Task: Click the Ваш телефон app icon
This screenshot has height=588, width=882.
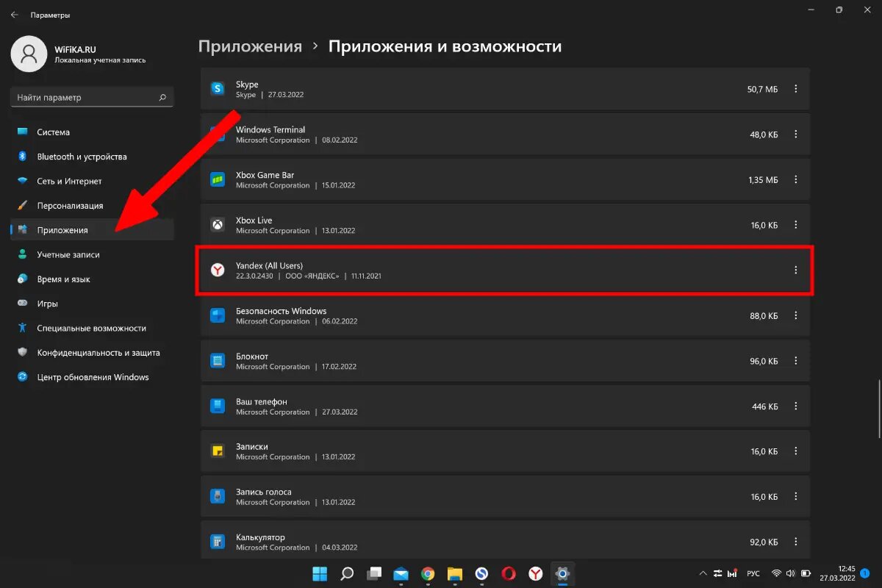Action: tap(218, 406)
